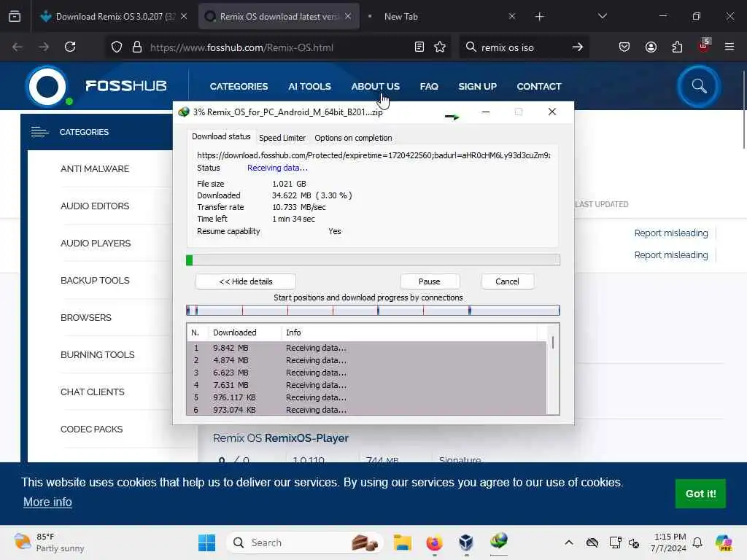This screenshot has width=747, height=560.
Task: Open the uBlock Origin extension icon
Action: [x=704, y=46]
